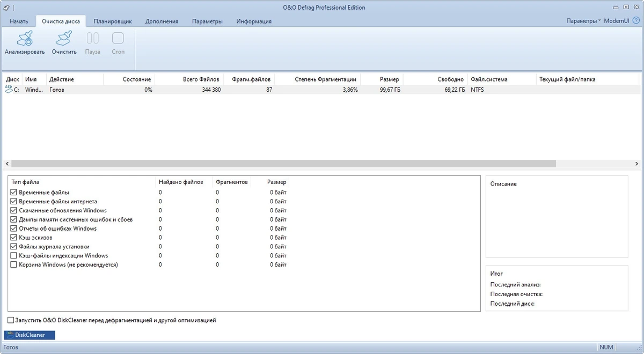Click the Готов action cell in drive row
Screen dimensions: 644x354
(x=57, y=90)
